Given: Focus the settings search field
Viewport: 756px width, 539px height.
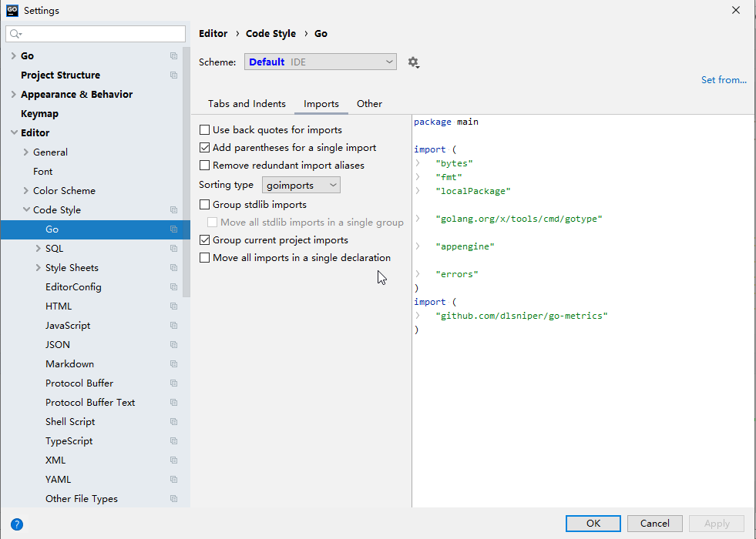Looking at the screenshot, I should (100, 34).
